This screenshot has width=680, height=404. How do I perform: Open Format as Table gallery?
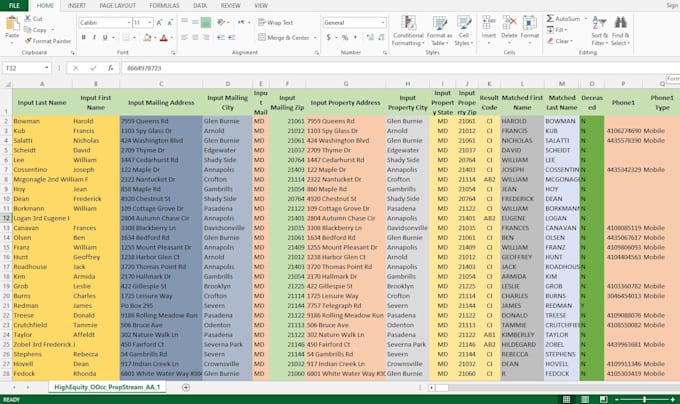(x=439, y=30)
